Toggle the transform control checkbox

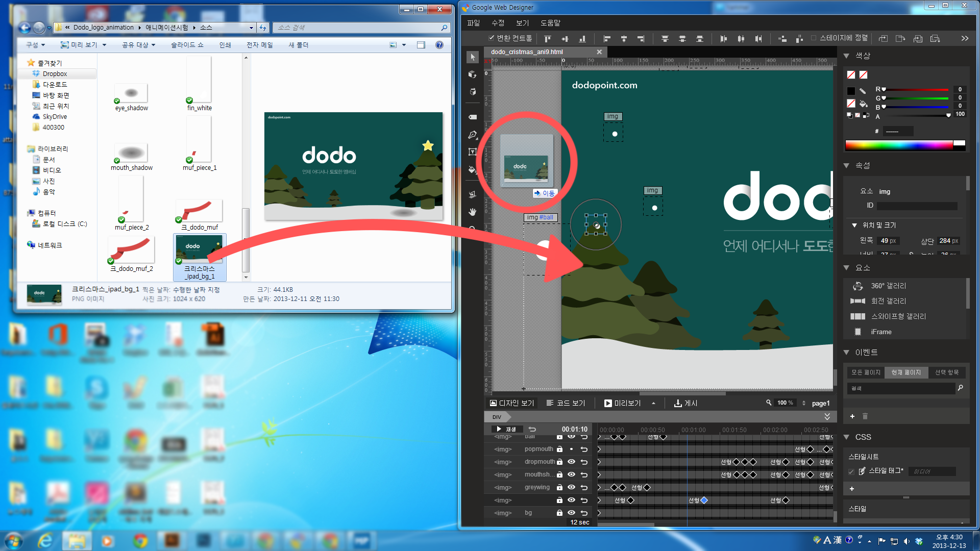491,38
